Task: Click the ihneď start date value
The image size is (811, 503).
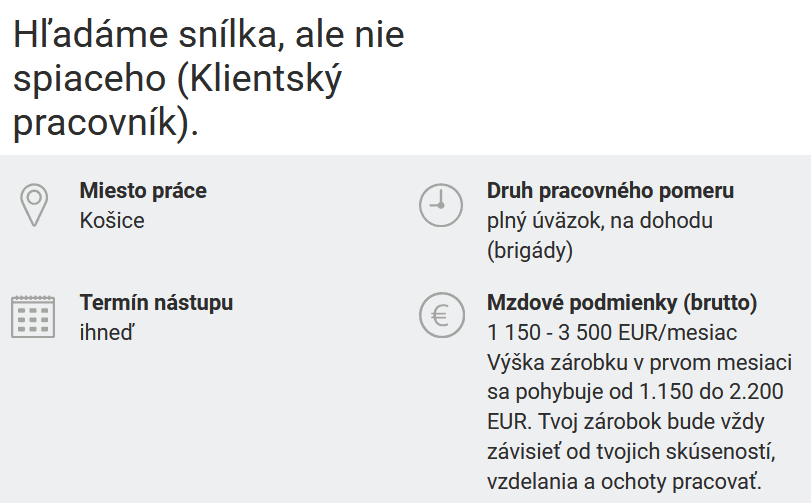Action: point(106,332)
